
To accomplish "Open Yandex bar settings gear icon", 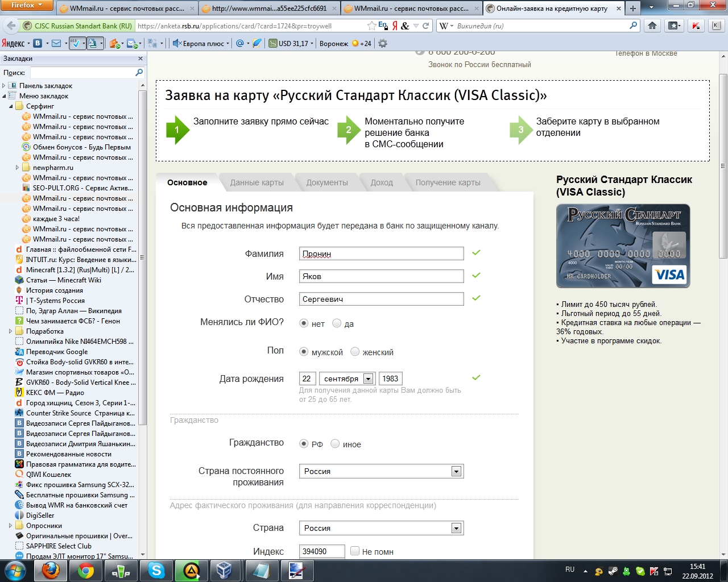I will click(383, 43).
